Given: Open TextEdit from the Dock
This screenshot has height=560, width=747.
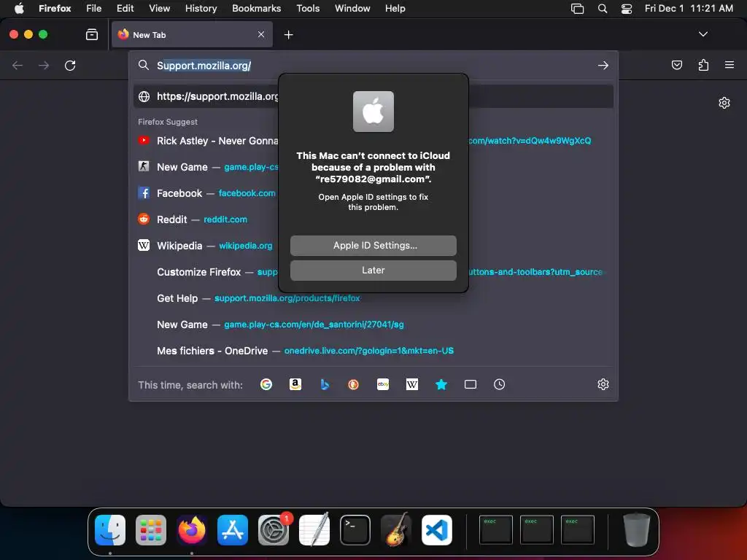Looking at the screenshot, I should tap(314, 530).
